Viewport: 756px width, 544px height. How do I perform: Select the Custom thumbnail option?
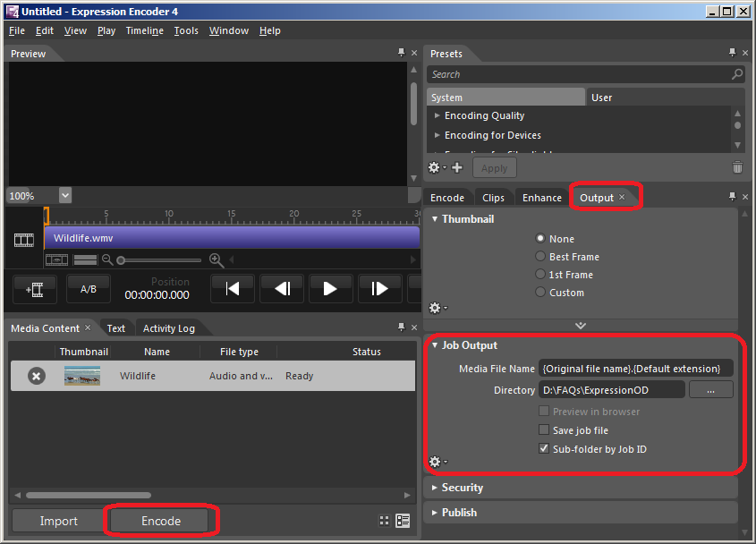click(540, 292)
